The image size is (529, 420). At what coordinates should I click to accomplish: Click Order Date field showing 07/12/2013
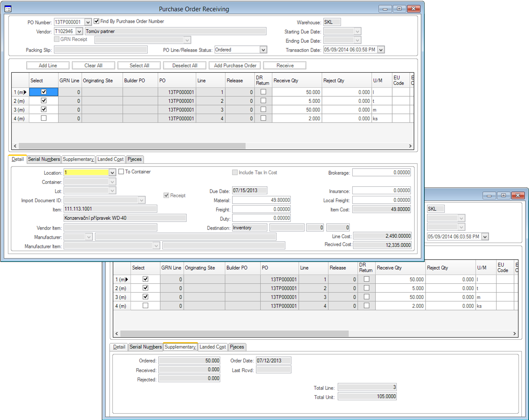[x=273, y=361]
